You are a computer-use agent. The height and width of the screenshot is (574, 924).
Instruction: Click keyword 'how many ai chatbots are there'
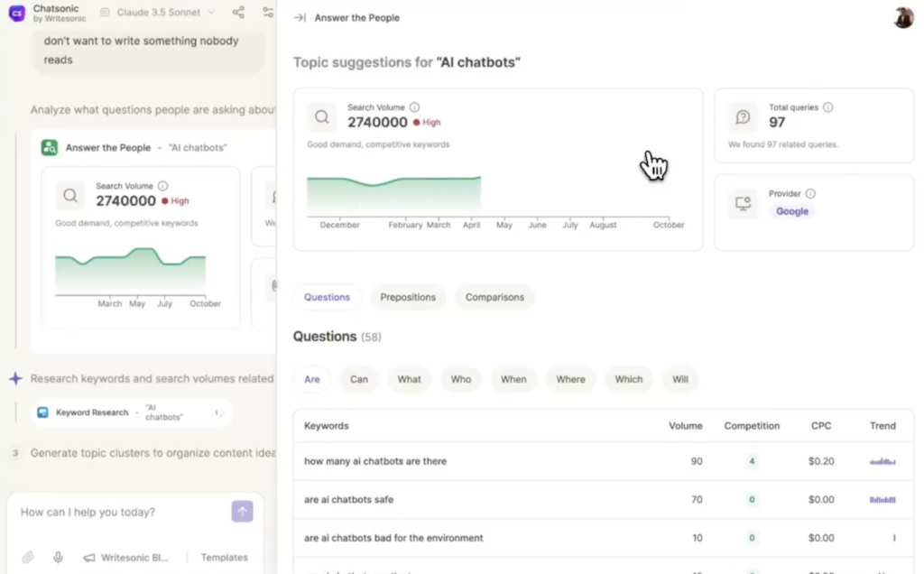click(374, 461)
